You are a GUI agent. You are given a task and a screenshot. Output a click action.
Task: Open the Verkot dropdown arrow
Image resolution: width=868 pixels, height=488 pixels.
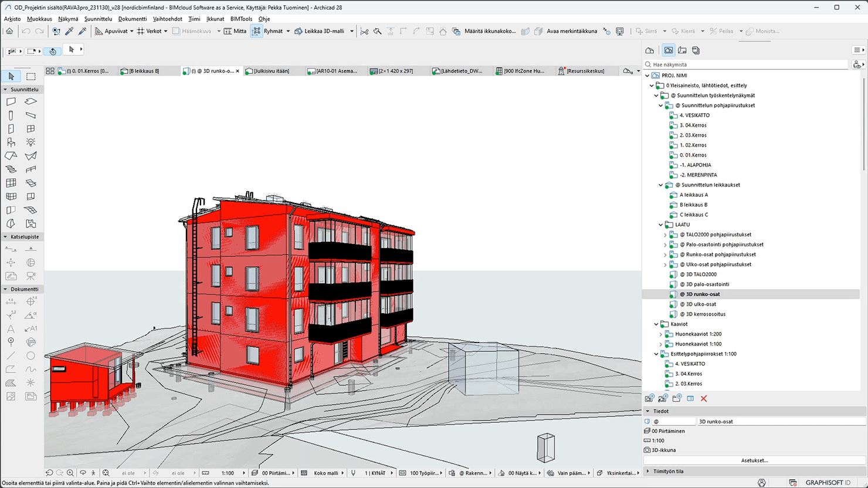(165, 31)
